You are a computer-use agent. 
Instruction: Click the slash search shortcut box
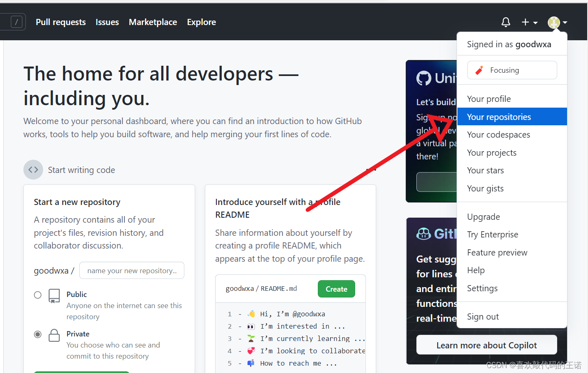16,22
